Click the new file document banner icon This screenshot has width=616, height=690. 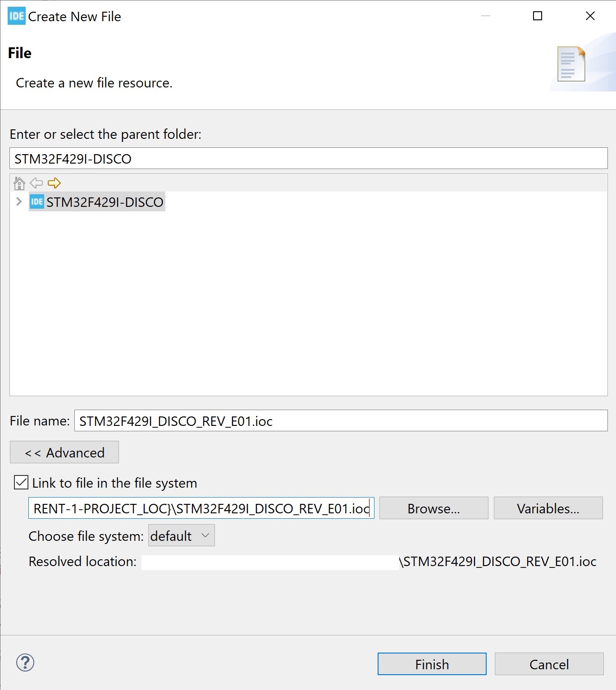(x=571, y=64)
